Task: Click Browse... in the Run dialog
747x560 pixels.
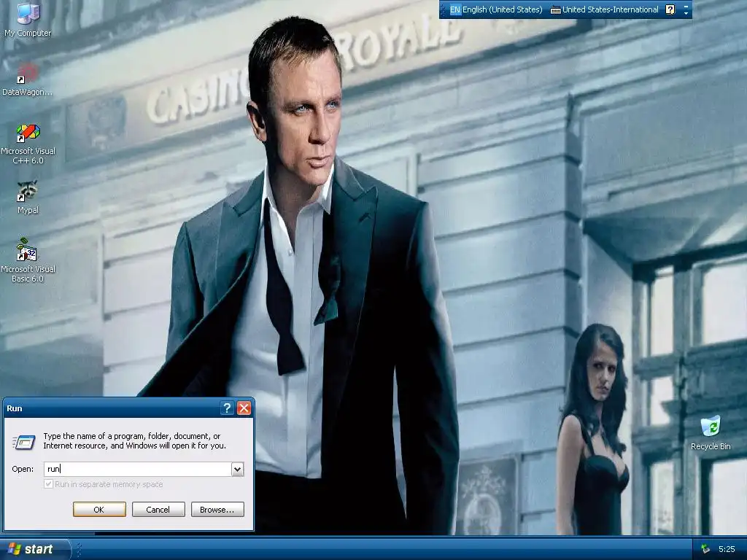Action: pyautogui.click(x=217, y=510)
